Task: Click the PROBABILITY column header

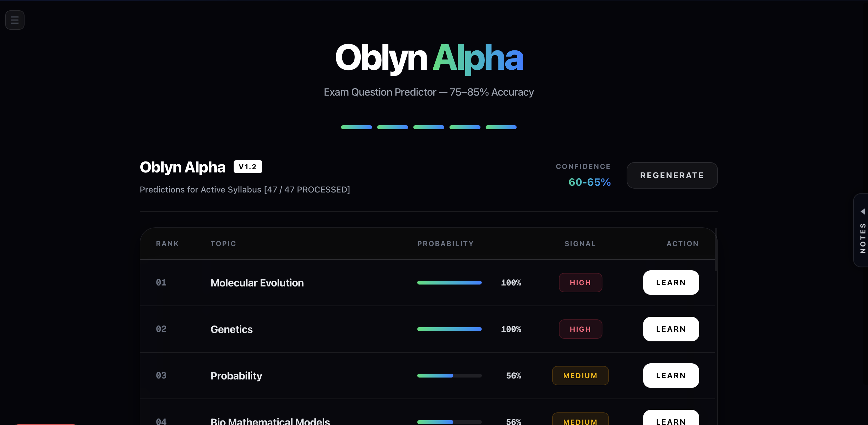Action: click(446, 243)
